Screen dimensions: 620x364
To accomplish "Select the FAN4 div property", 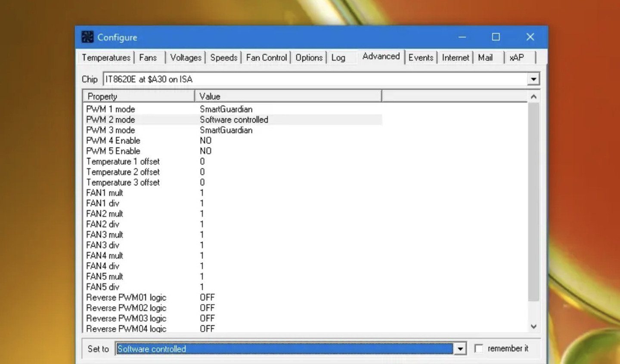I will click(102, 266).
